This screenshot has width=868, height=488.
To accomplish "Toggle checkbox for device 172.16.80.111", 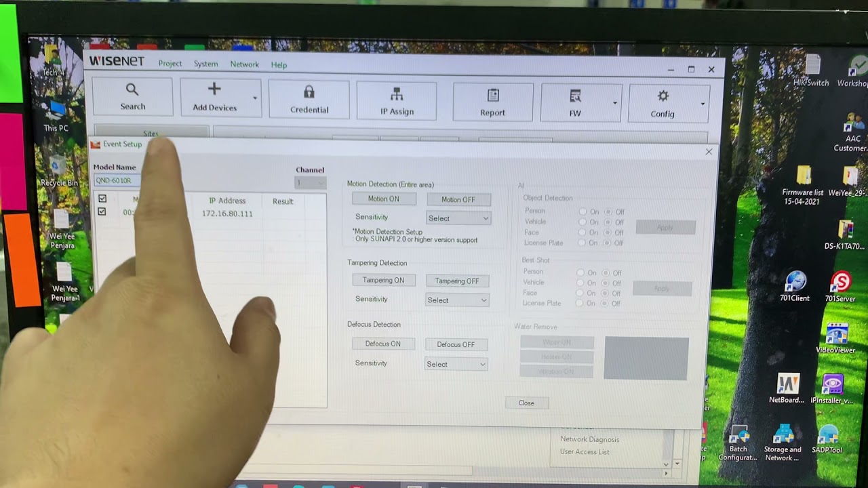I will [102, 211].
